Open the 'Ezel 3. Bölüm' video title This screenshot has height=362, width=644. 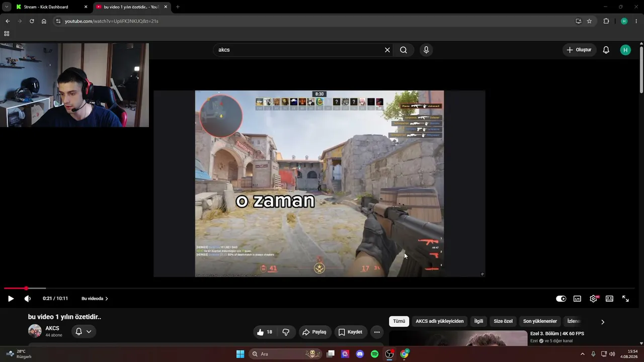557,333
